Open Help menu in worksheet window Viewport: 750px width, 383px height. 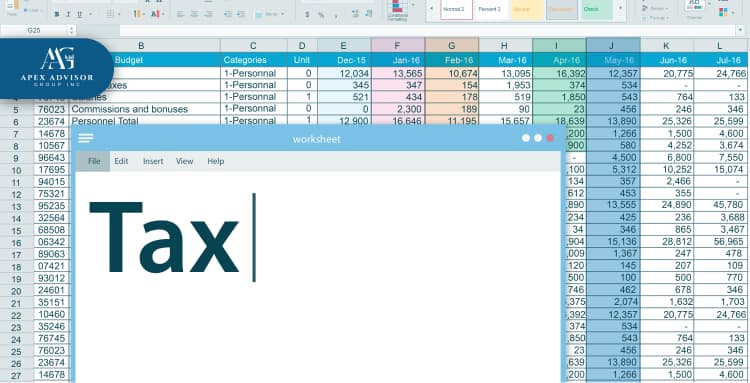(216, 161)
